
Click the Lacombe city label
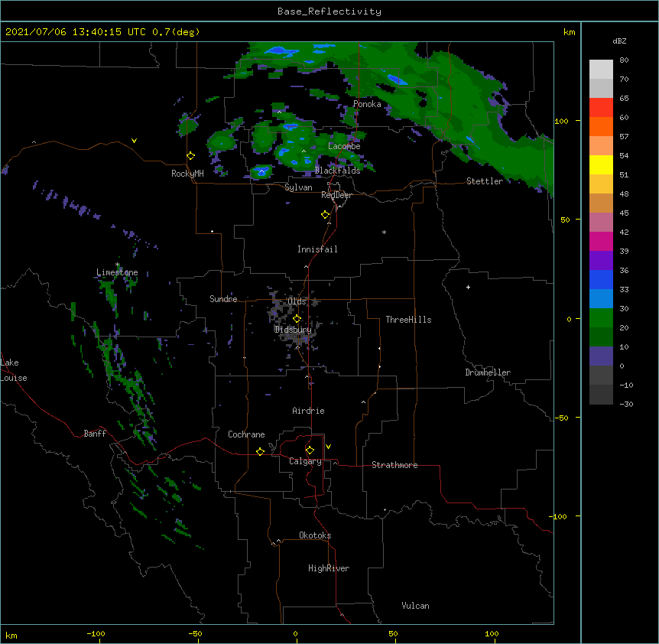click(344, 146)
